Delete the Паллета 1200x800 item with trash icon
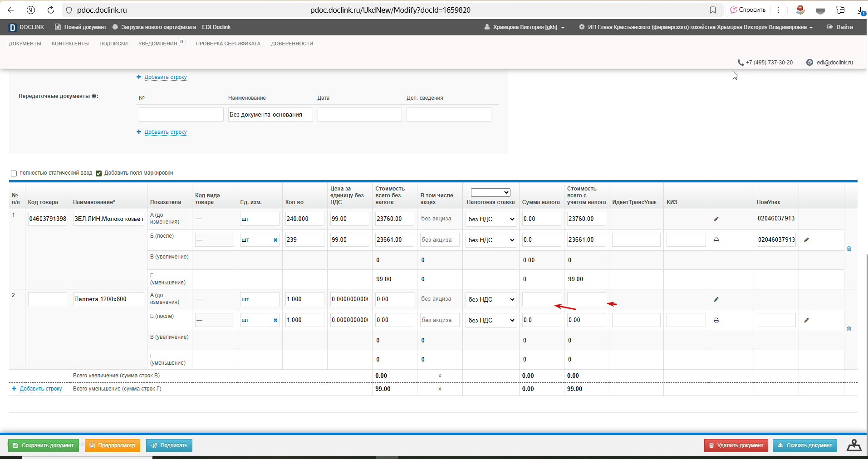This screenshot has height=459, width=868. pyautogui.click(x=849, y=329)
